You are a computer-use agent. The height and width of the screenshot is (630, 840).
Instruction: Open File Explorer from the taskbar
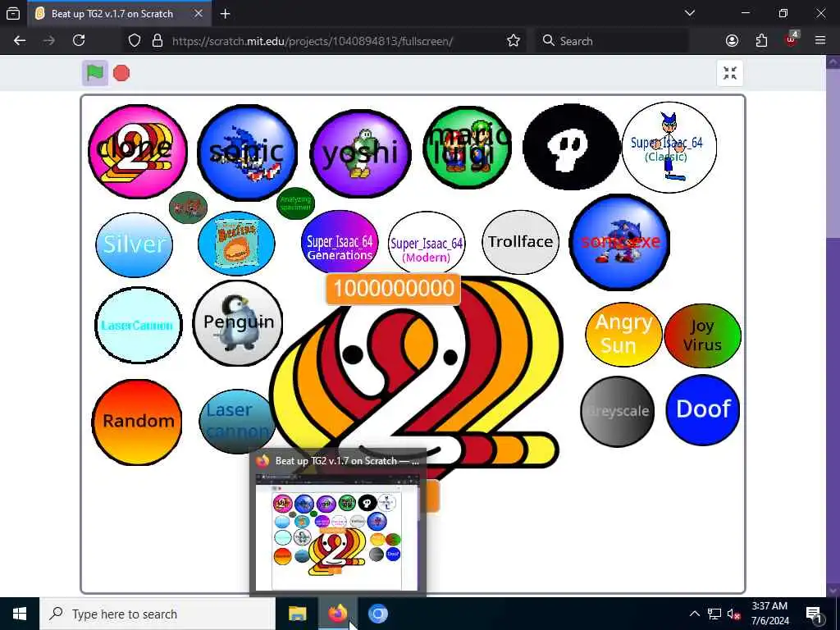tap(297, 614)
